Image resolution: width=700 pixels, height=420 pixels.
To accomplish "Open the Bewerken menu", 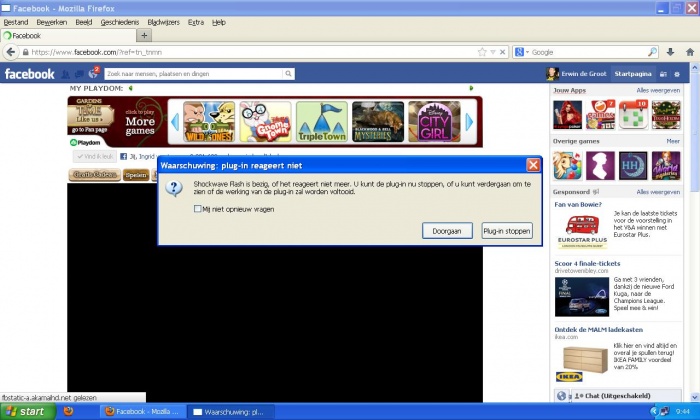I will click(52, 22).
